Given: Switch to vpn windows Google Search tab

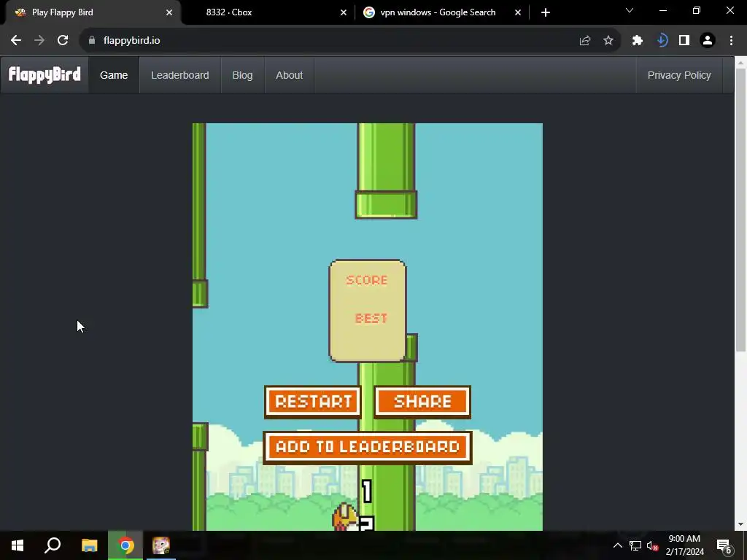Looking at the screenshot, I should point(442,12).
